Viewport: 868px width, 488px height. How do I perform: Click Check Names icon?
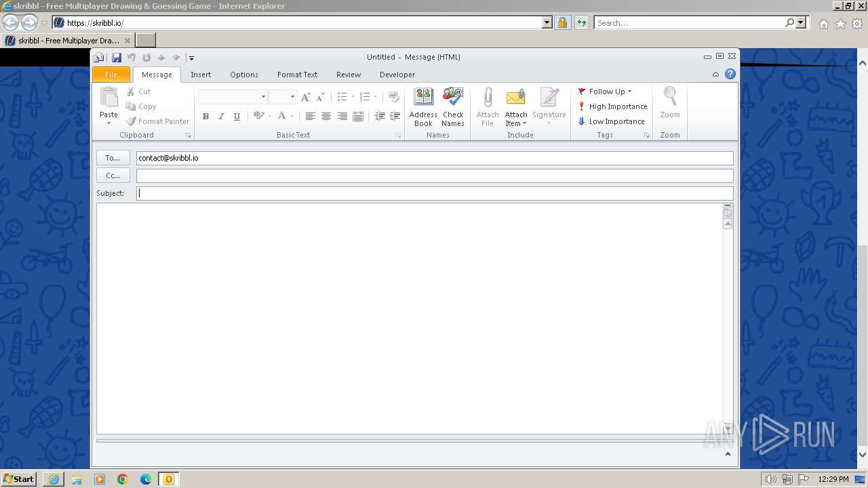[453, 107]
